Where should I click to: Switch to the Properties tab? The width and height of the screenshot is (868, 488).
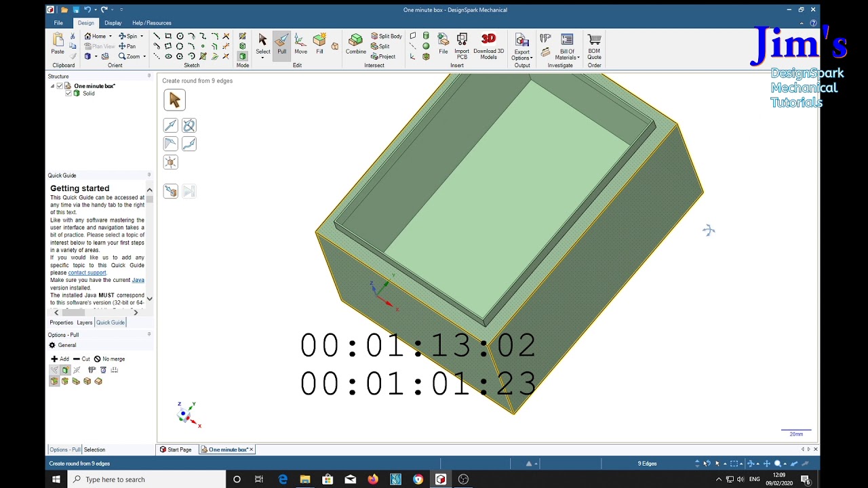61,323
